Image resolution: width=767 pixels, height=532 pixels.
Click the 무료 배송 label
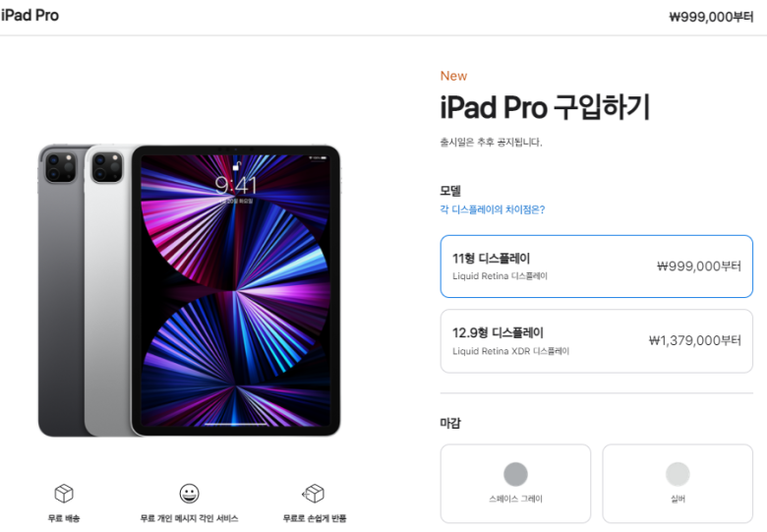point(64,518)
